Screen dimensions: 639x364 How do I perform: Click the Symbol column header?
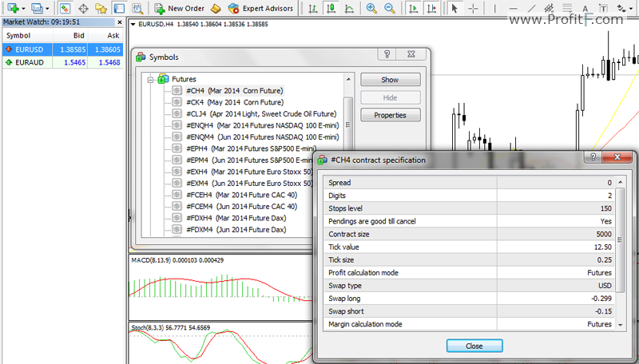27,35
